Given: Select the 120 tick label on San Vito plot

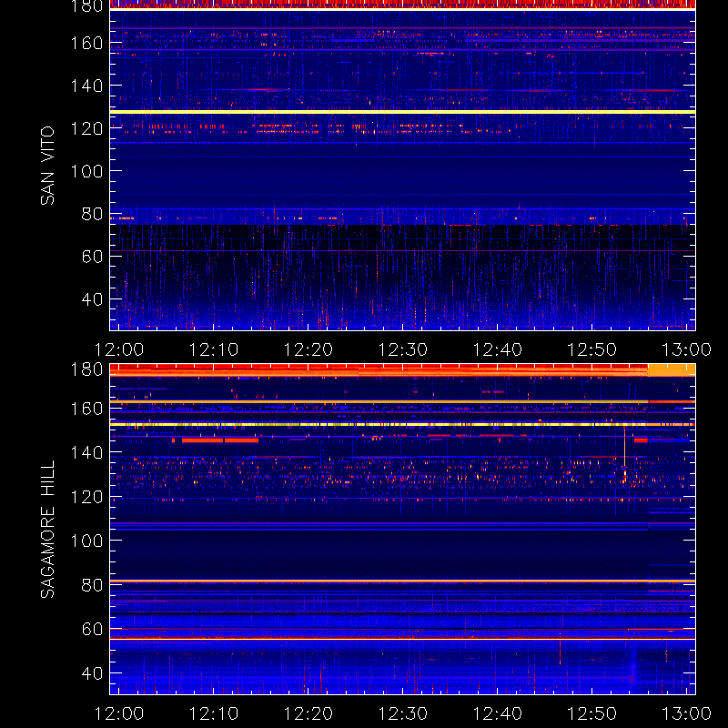Looking at the screenshot, I should point(86,128).
